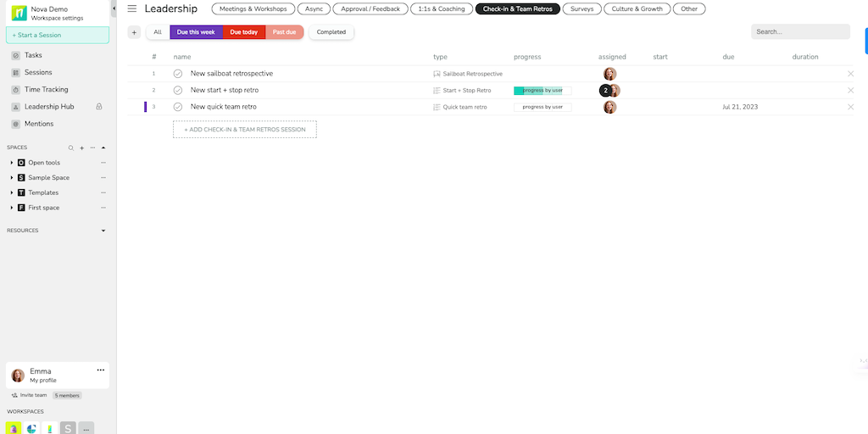Open the hamburger menu next to Leadership
The width and height of the screenshot is (868, 434).
click(x=131, y=8)
